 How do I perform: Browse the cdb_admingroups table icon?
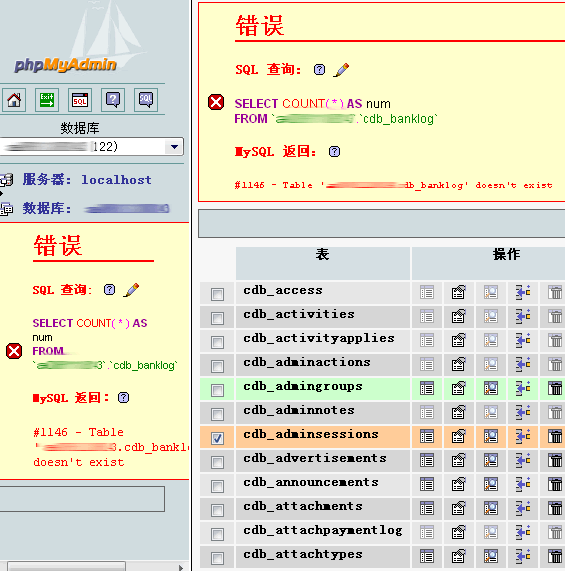(427, 388)
